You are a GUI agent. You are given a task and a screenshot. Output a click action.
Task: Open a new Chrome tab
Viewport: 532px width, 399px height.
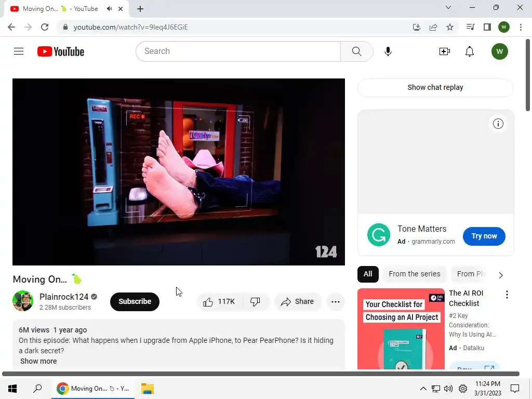(140, 9)
